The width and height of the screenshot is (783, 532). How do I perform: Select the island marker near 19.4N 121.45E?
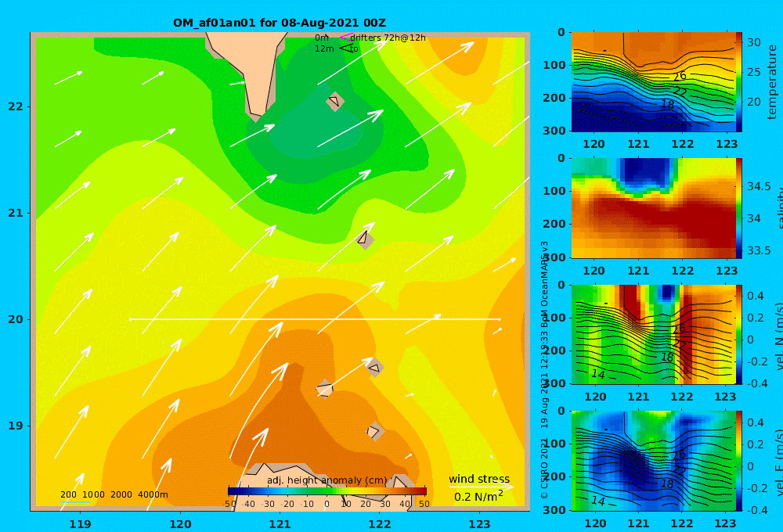[x=325, y=389]
